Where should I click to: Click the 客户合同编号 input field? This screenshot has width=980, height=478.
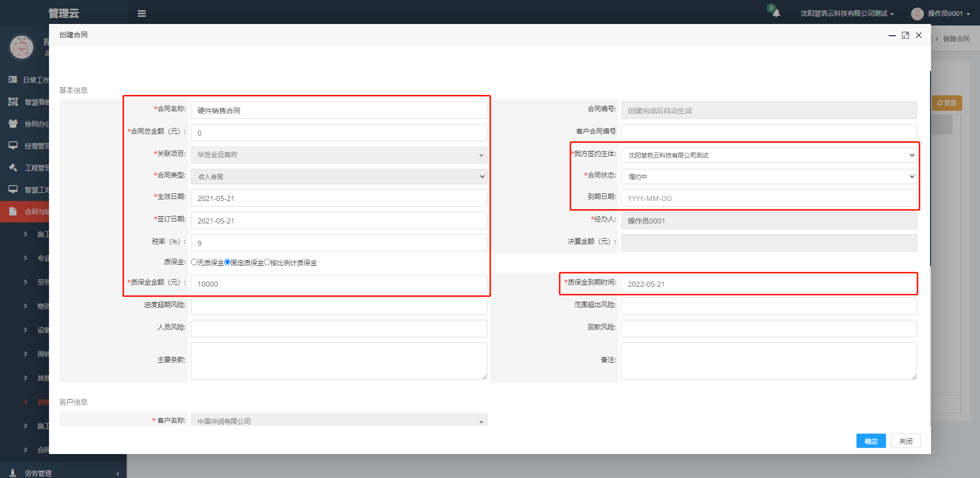(x=769, y=132)
